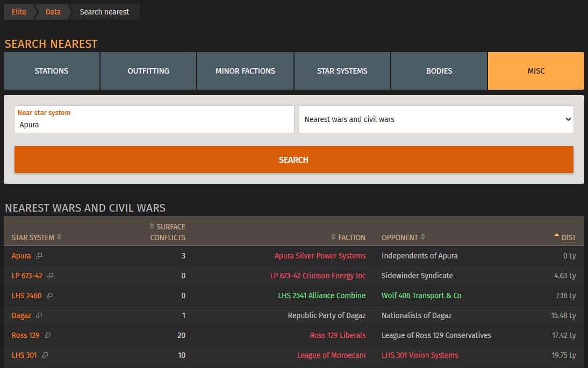The height and width of the screenshot is (368, 588).
Task: Open Wolf 406 Transport & Co opponent
Action: pyautogui.click(x=421, y=295)
